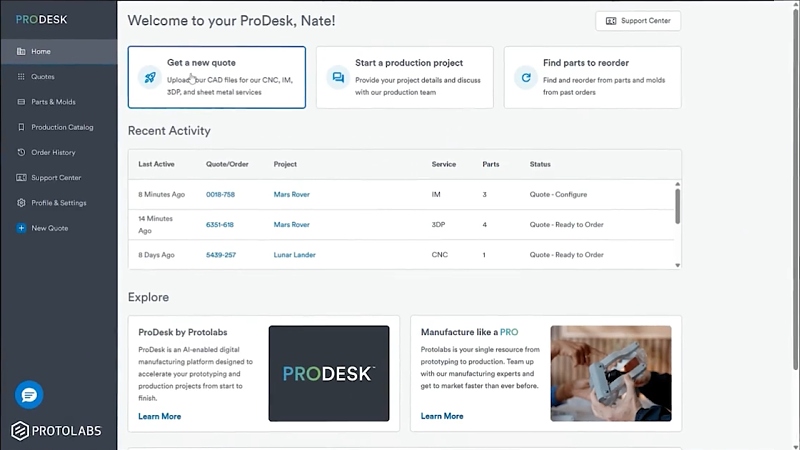800x450 pixels.
Task: Click the 14 Minutes Ago cell
Action: click(156, 224)
